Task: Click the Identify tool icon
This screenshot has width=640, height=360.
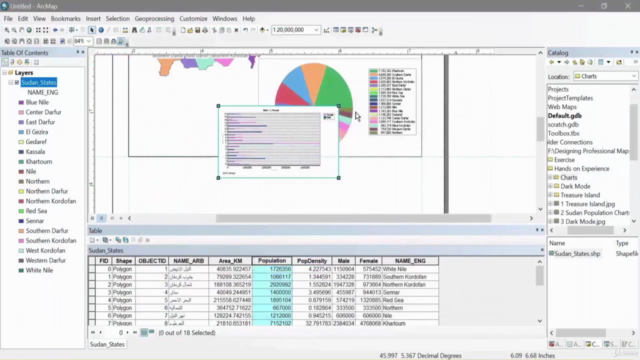Action: 101,30
